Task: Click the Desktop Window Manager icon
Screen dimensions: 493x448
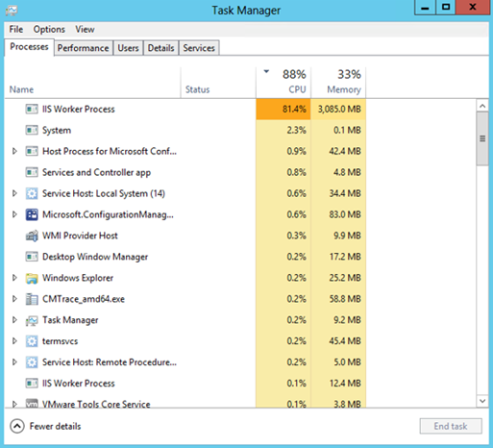Action: (x=32, y=257)
